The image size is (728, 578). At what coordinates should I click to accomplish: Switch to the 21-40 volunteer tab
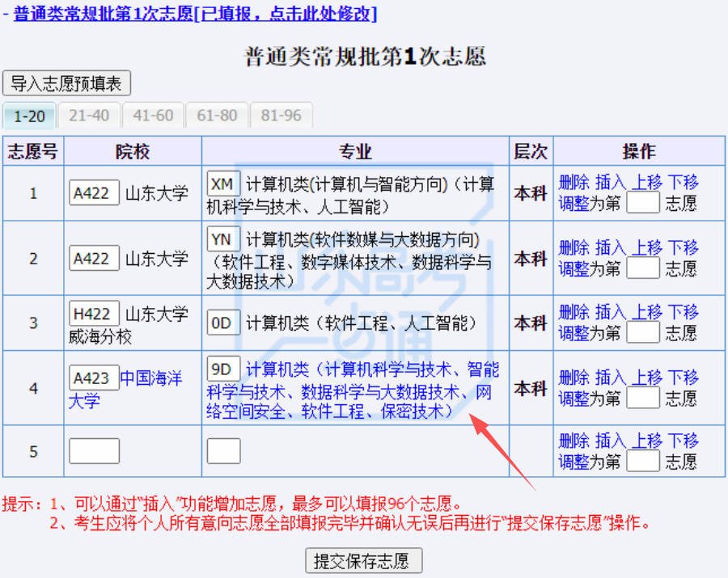tap(89, 116)
